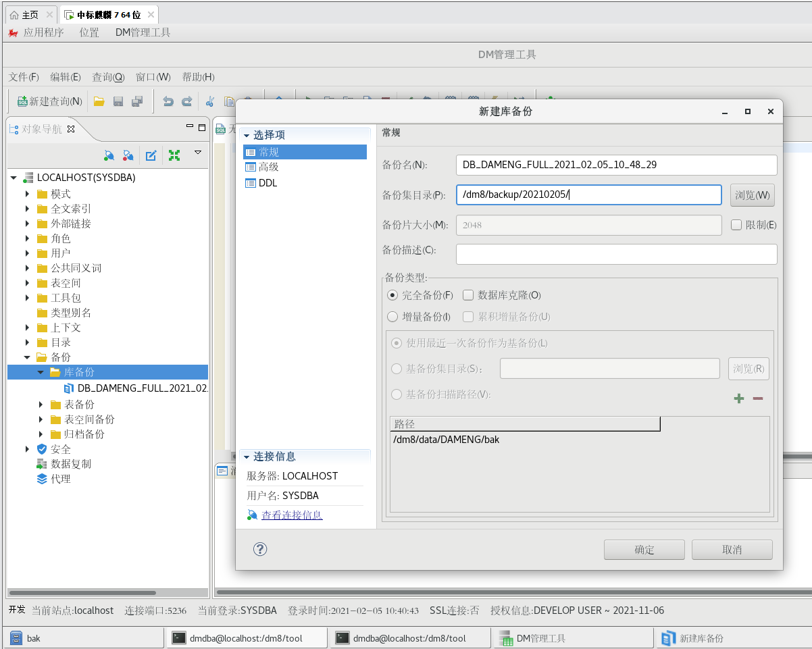The width and height of the screenshot is (812, 649).
Task: Expand the 归档备份 tree node
Action: point(41,434)
